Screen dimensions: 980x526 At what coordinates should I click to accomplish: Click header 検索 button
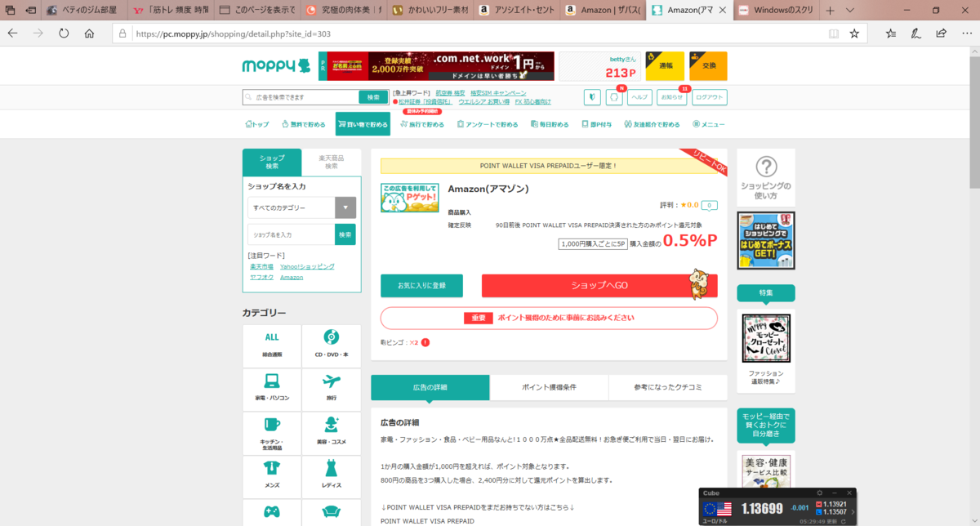[x=373, y=97]
